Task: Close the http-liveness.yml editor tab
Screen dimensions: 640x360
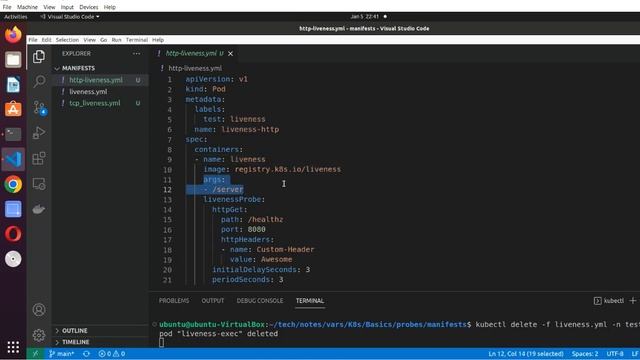Action: [231, 53]
